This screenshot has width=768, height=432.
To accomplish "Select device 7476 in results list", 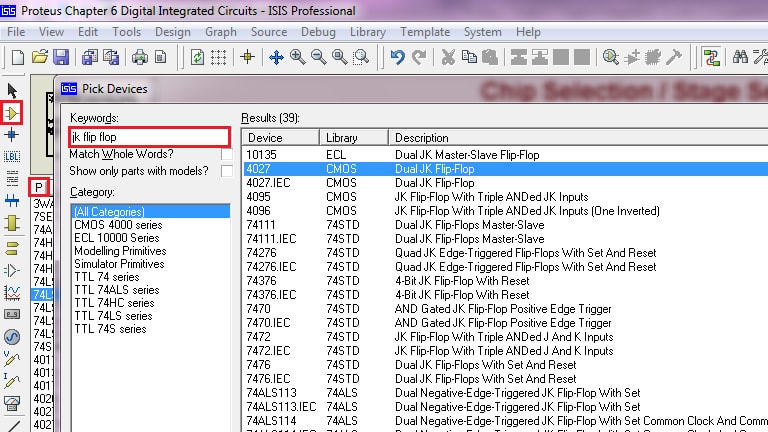I will click(x=505, y=365).
